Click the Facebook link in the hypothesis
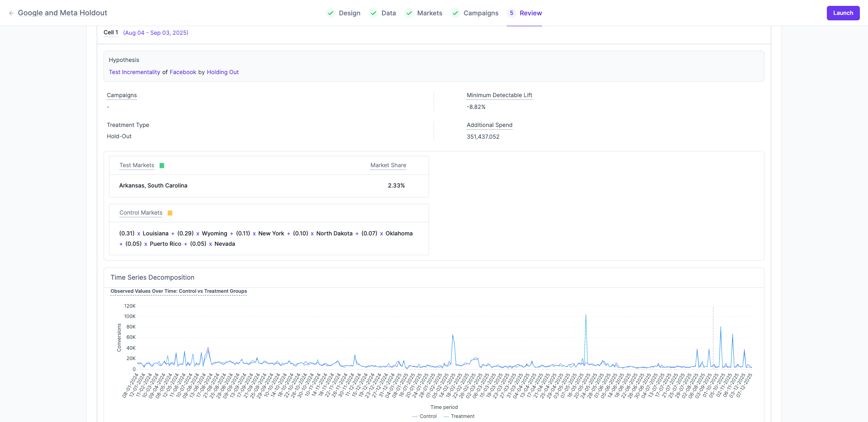 click(183, 72)
